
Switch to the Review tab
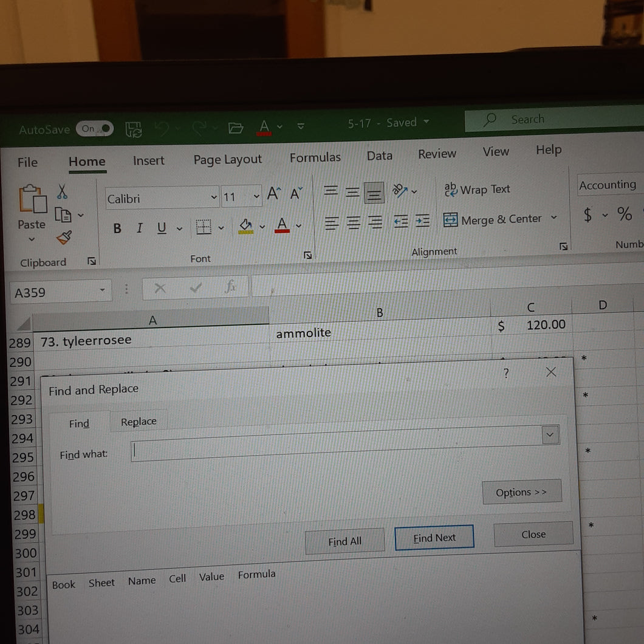[x=437, y=154]
